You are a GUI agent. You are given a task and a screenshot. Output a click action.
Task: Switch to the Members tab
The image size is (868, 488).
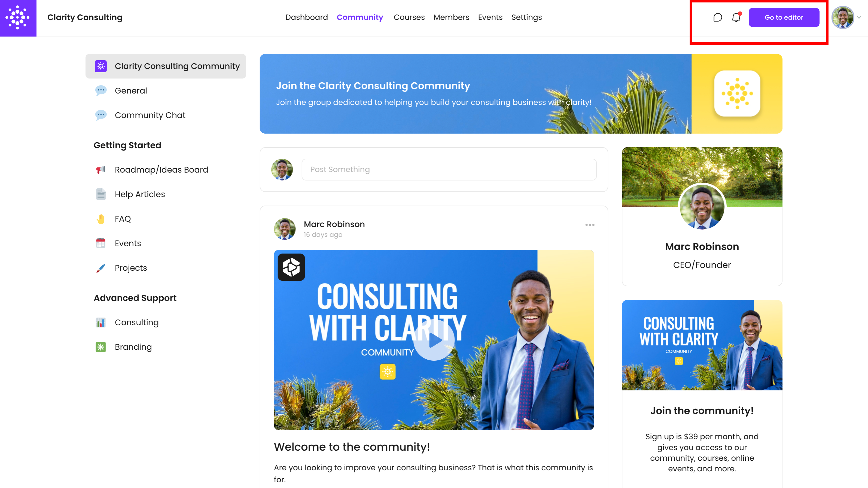click(x=451, y=17)
